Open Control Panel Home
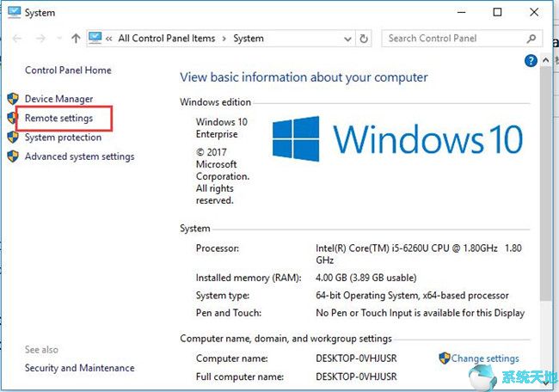Screen dimensions: 559x392 68,70
